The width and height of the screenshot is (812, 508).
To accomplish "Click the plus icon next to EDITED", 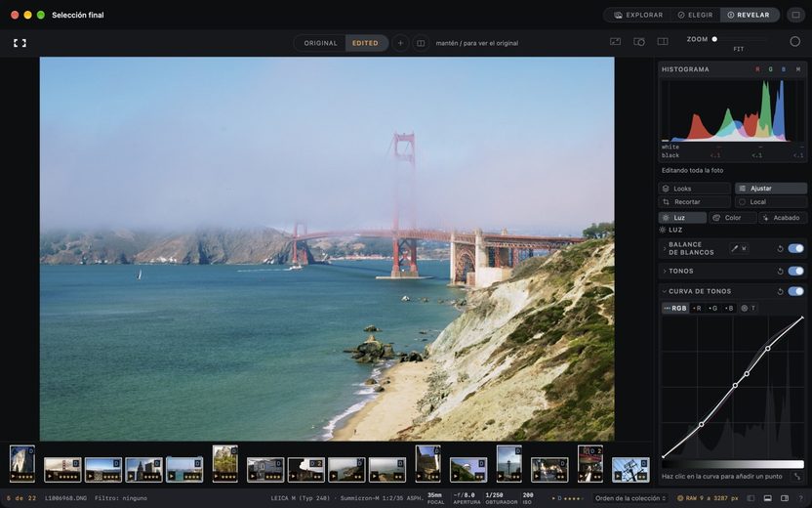I will [400, 43].
